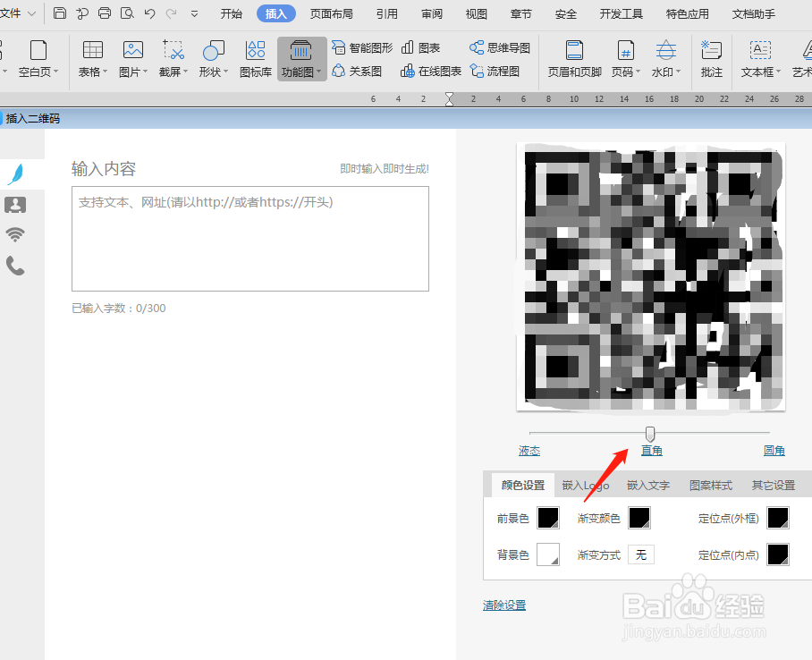Insert a 流程图 flowchart
Image resolution: width=812 pixels, height=660 pixels.
[495, 71]
